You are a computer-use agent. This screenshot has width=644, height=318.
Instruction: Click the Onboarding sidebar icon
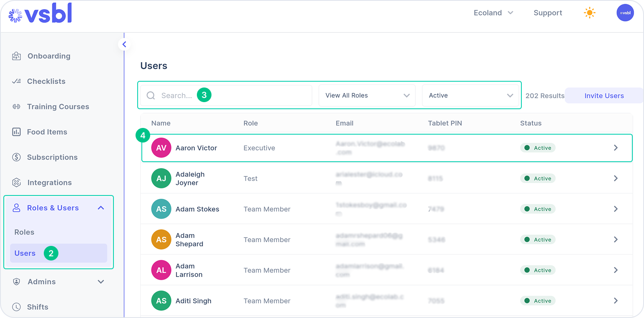point(16,56)
